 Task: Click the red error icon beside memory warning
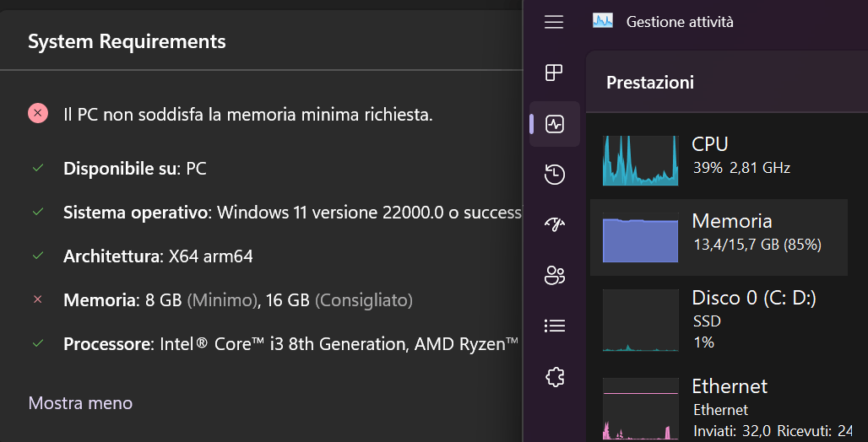38,114
